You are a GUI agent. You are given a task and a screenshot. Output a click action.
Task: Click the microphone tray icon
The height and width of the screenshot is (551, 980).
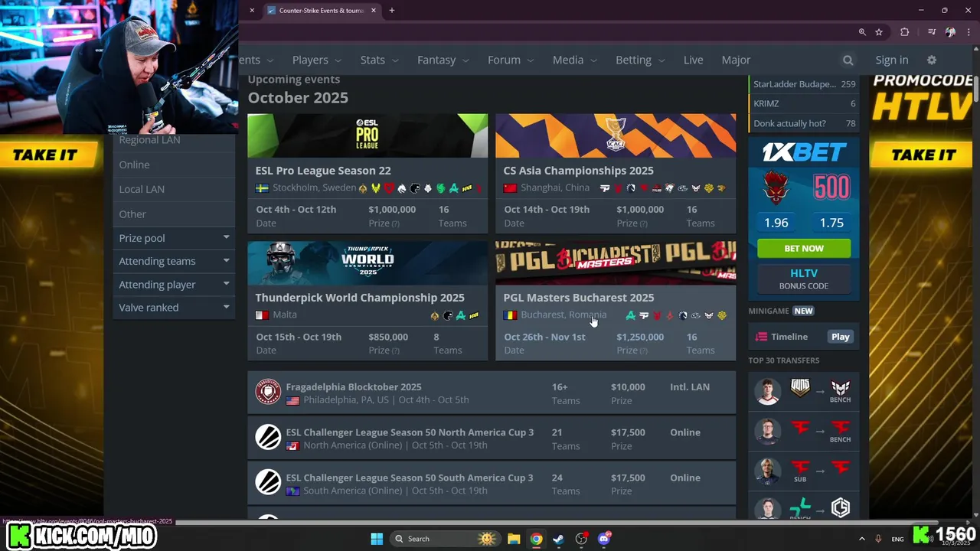[x=878, y=539]
